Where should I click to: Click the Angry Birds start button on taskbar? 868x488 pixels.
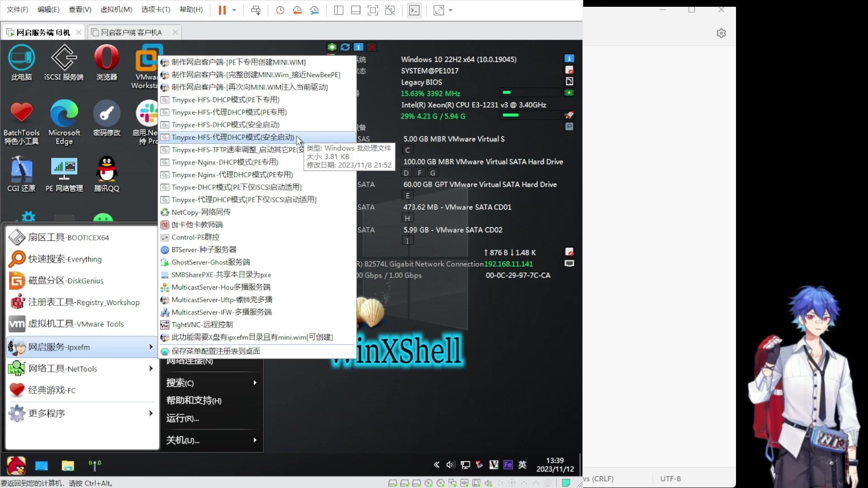[16, 465]
